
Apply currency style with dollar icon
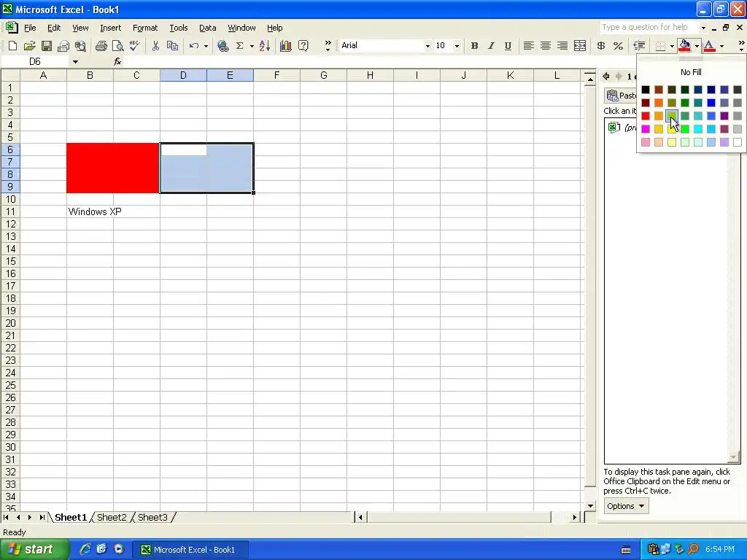pos(601,46)
